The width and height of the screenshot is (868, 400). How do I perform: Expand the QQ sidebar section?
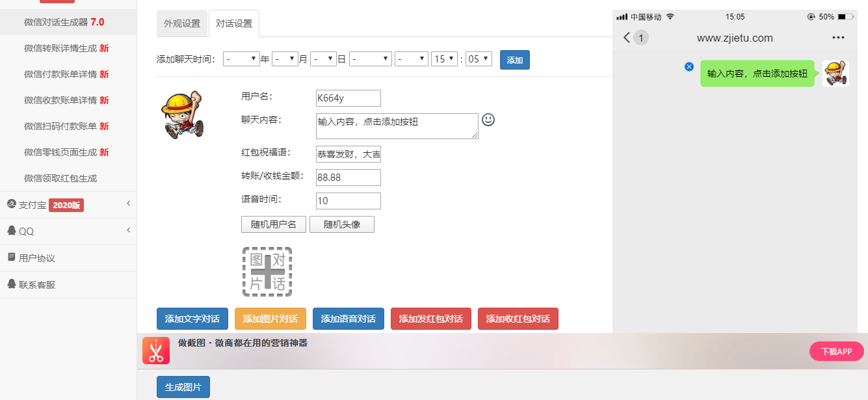coord(68,232)
